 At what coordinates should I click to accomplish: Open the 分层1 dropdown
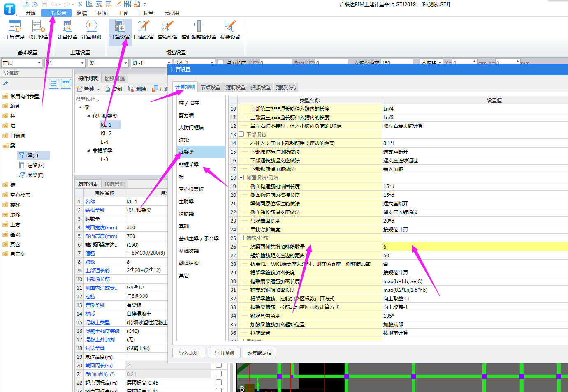(x=212, y=63)
